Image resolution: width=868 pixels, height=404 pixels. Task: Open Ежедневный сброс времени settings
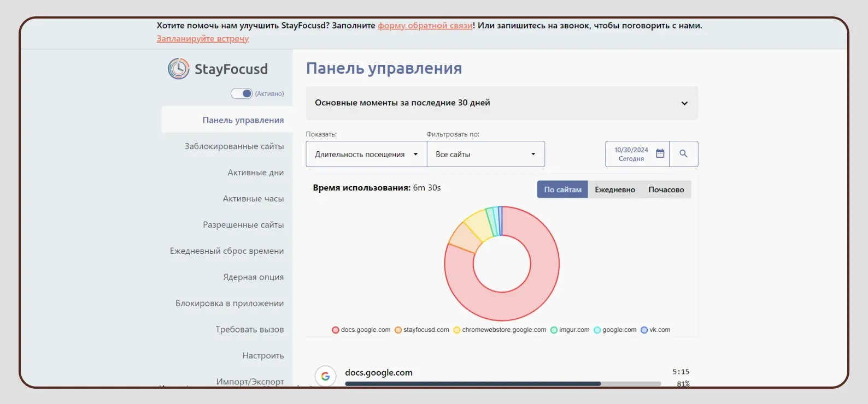(x=227, y=251)
